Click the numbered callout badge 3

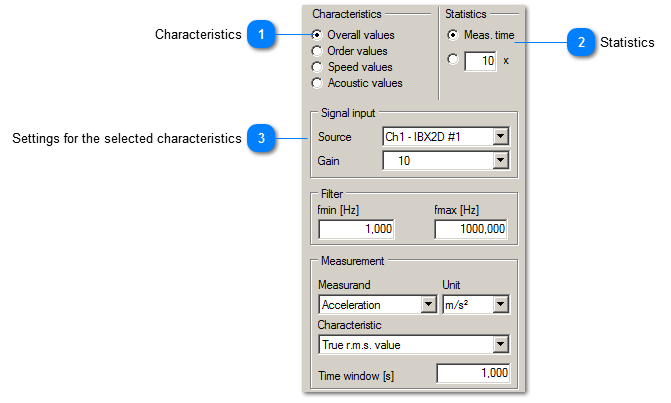[x=261, y=138]
